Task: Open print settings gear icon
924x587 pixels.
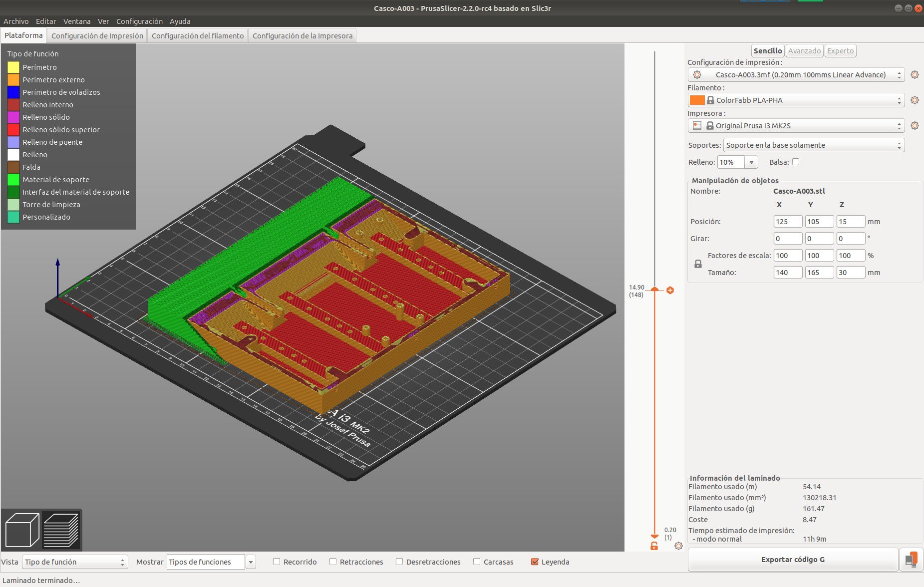Action: [915, 74]
